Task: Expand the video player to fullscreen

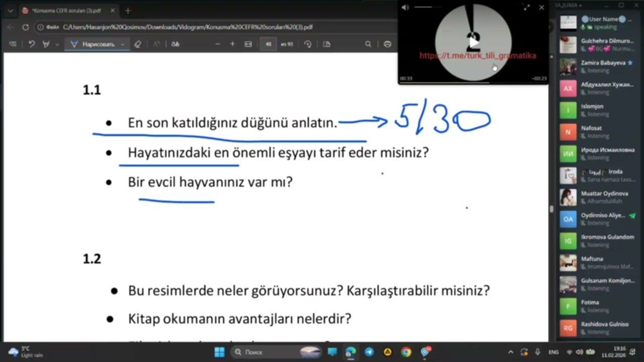Action: (526, 7)
